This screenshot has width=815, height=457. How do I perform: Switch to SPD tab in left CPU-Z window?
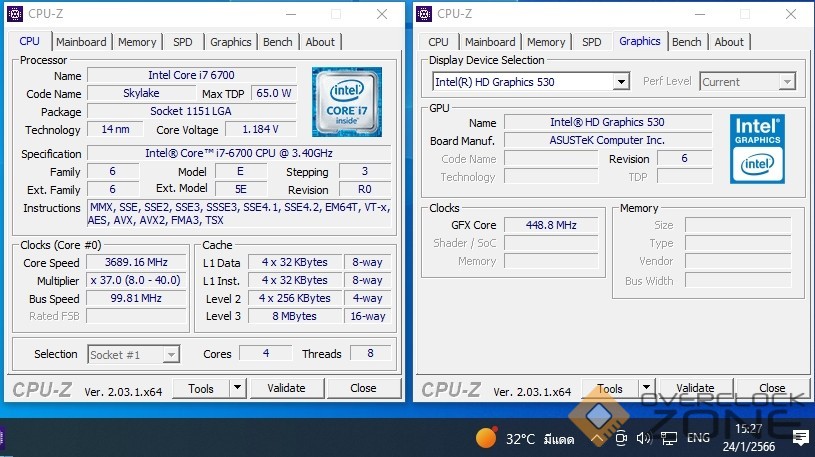click(182, 42)
